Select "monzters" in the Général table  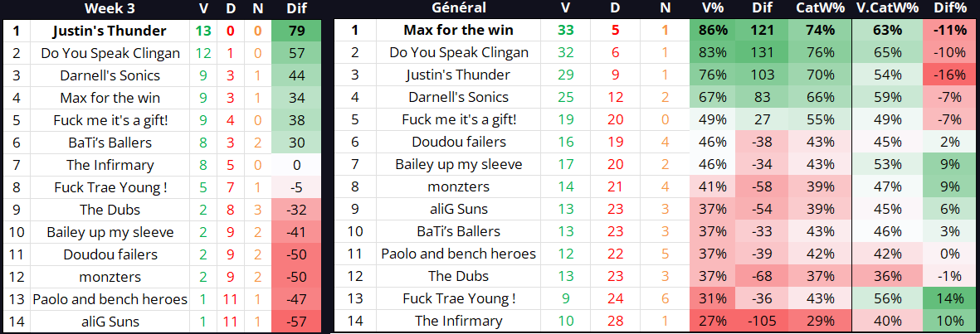tap(458, 186)
